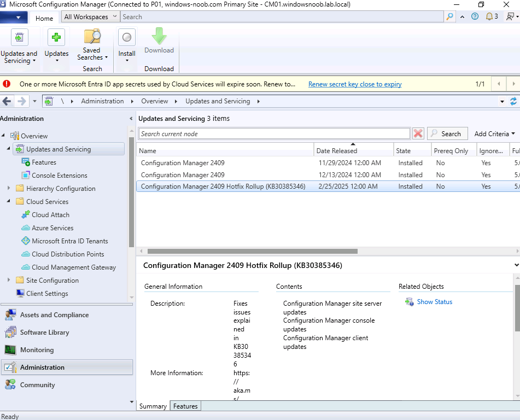Select the Administration workspace button

pyautogui.click(x=67, y=367)
